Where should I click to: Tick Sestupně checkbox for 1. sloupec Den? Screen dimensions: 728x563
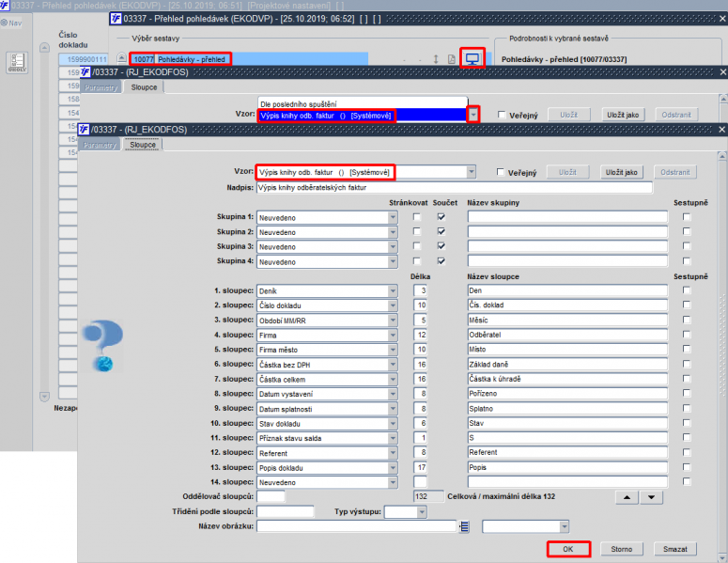687,290
